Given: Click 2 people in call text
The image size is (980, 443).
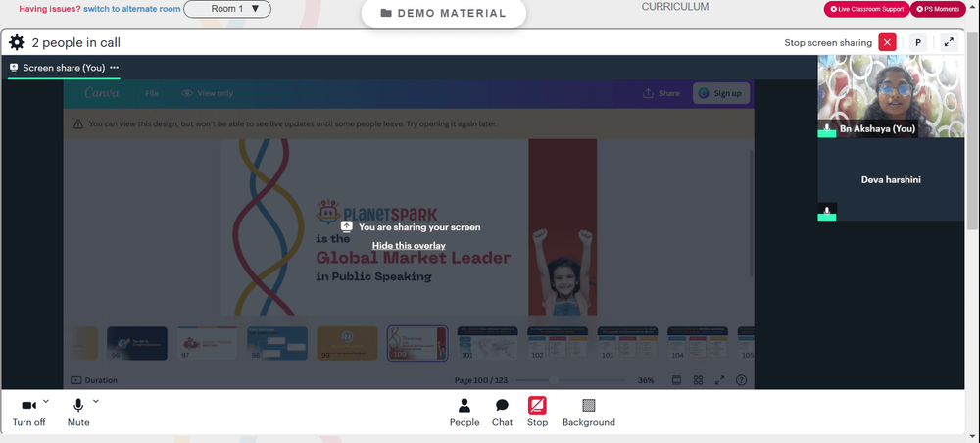Looking at the screenshot, I should (x=76, y=42).
